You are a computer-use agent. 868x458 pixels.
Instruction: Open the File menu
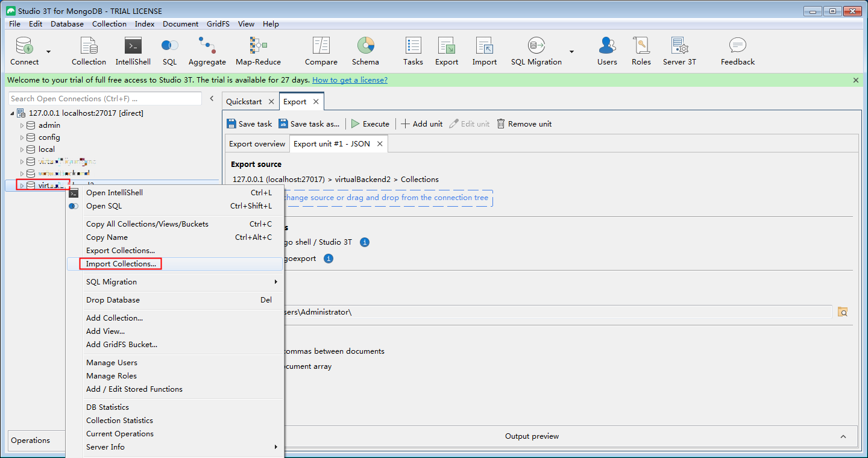click(x=14, y=24)
